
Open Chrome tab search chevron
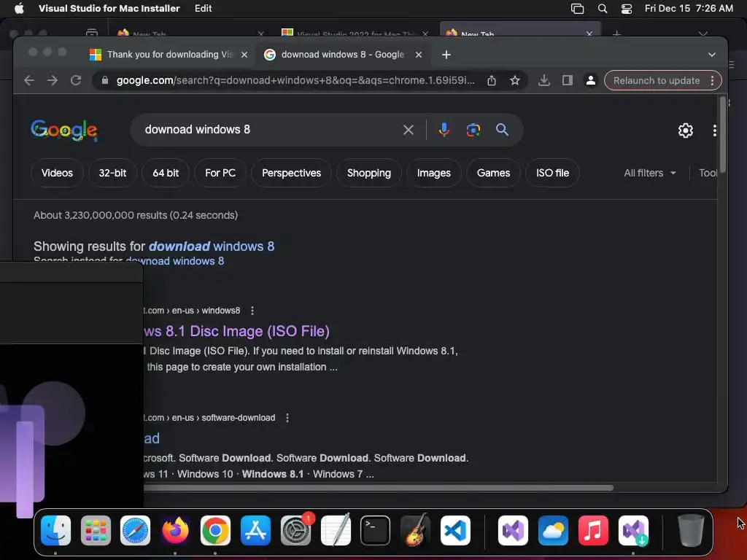tap(712, 55)
